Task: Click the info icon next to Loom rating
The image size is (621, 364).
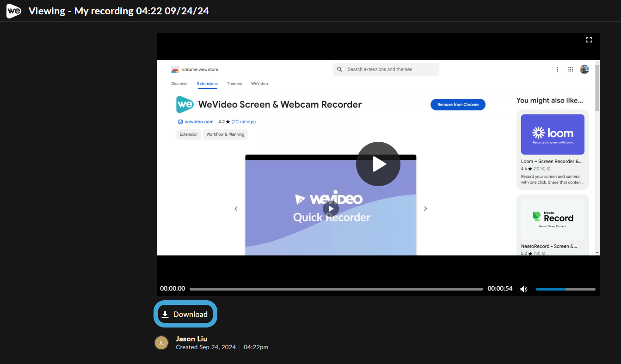Action: click(549, 169)
